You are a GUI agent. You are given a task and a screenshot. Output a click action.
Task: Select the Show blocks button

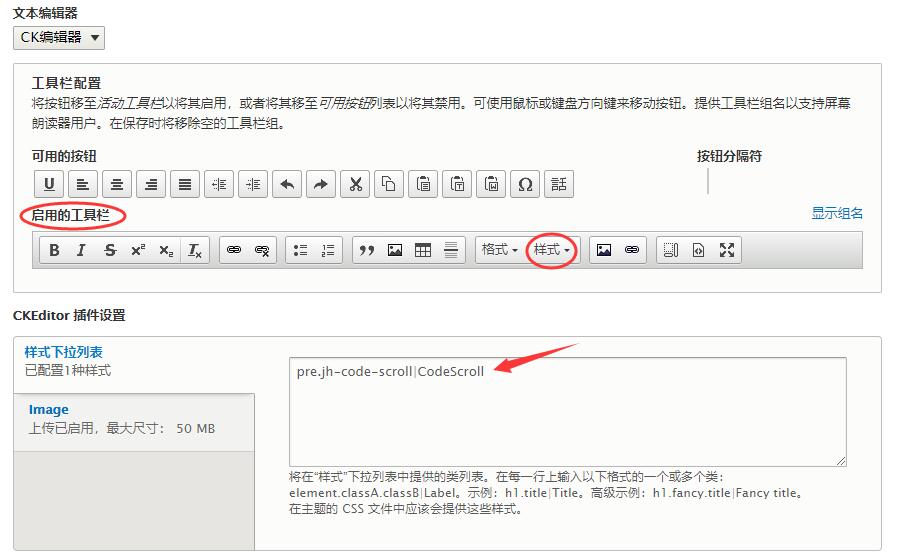coord(671,250)
